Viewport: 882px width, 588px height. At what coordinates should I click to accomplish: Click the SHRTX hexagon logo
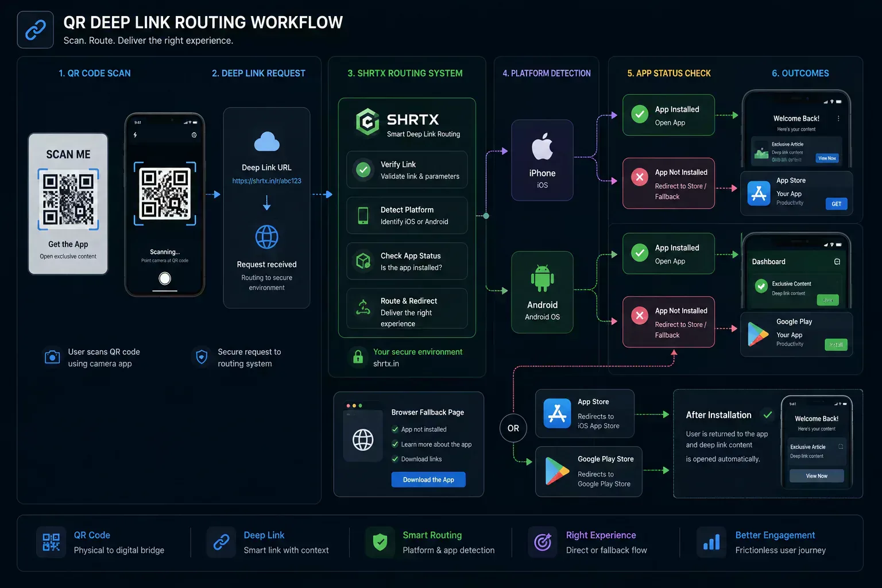tap(367, 122)
